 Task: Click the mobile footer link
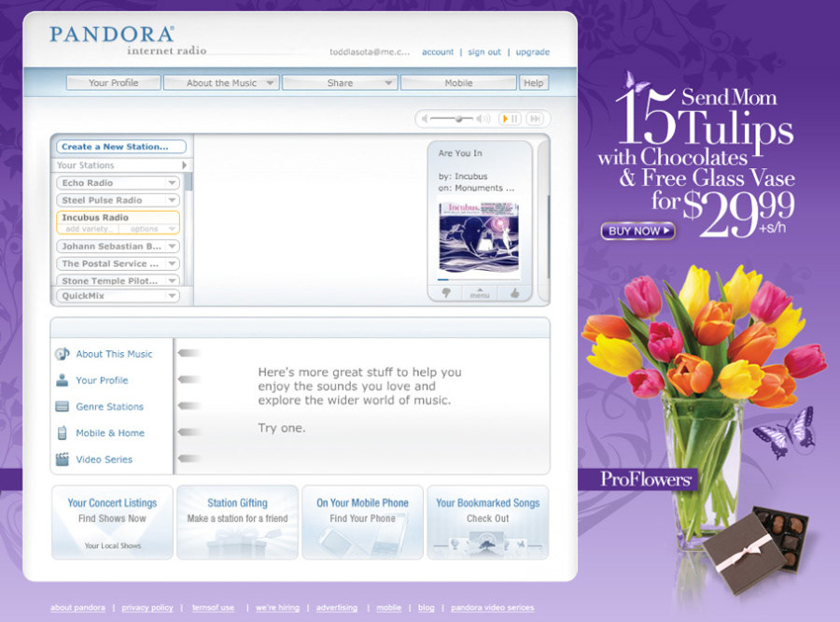389,607
